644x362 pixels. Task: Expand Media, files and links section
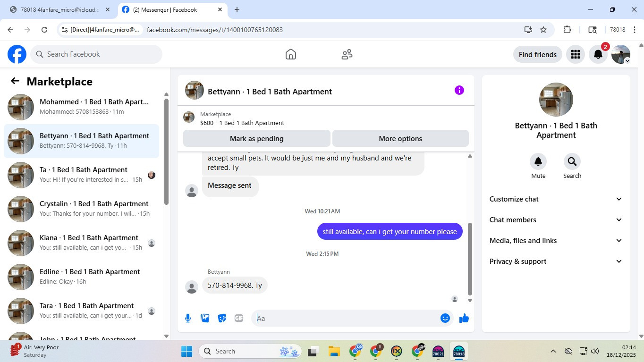click(x=556, y=241)
